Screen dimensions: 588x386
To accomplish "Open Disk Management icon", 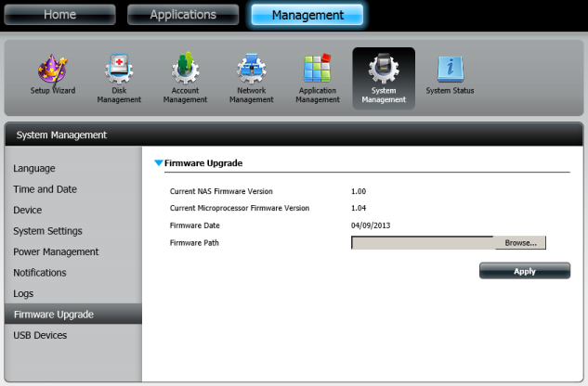I will click(119, 79).
